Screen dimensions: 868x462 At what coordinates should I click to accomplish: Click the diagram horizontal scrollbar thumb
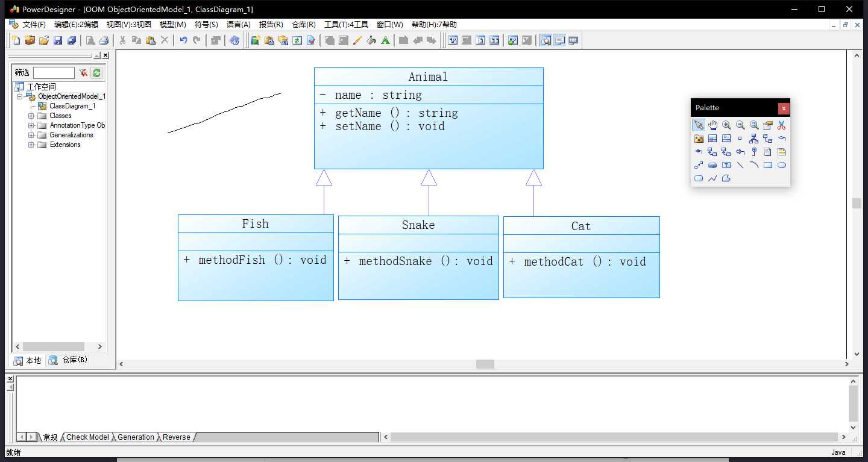(x=485, y=364)
